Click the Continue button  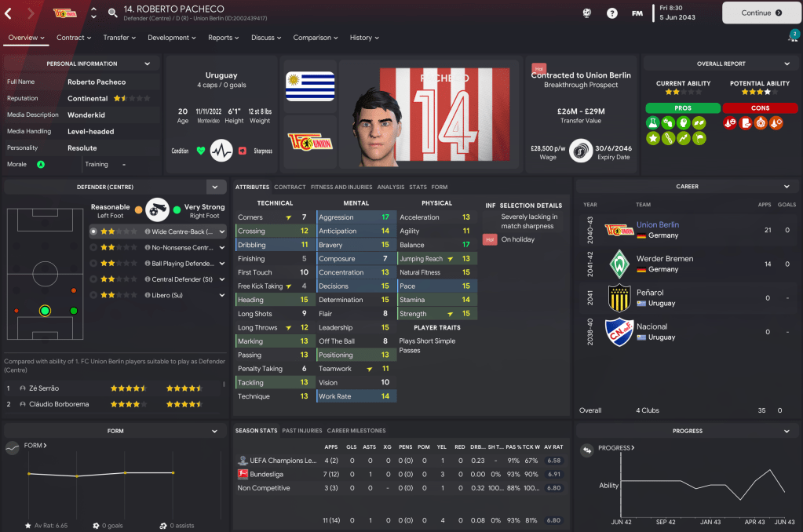(761, 13)
